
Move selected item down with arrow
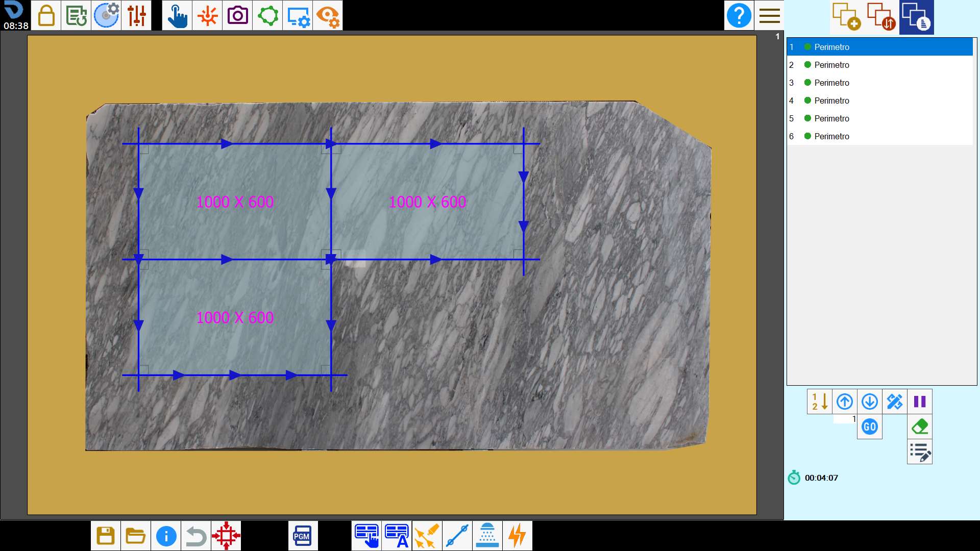click(870, 402)
